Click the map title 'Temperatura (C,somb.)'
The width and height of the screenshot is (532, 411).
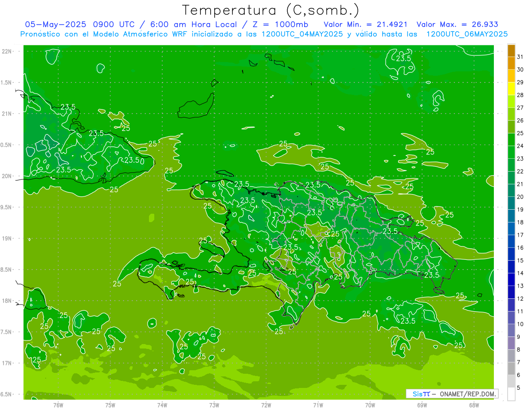pyautogui.click(x=271, y=10)
